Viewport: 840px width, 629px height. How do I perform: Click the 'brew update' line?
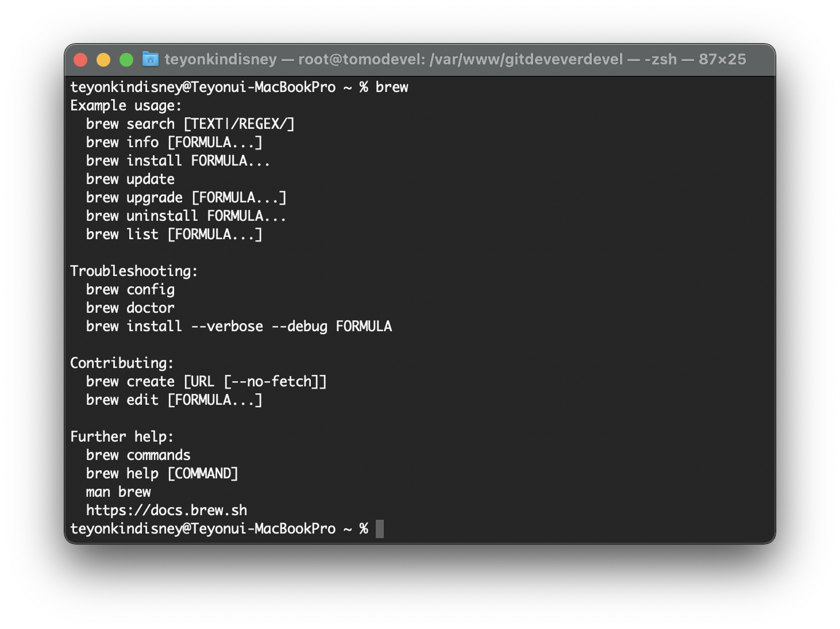[x=130, y=179]
